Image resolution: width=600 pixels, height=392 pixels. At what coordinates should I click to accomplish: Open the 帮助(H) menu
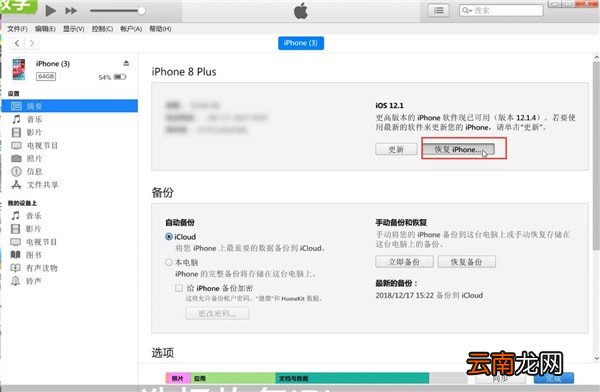[160, 29]
